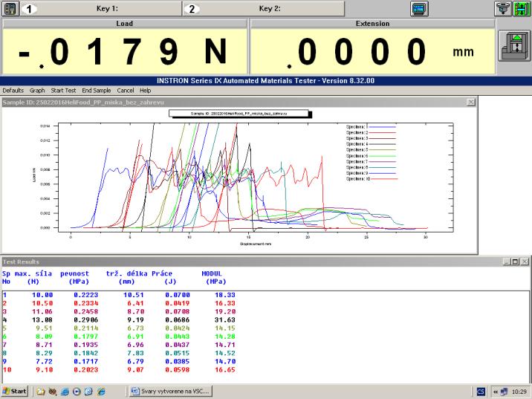Close the Sample ID graph window
This screenshot has width=532, height=399.
pos(471,102)
